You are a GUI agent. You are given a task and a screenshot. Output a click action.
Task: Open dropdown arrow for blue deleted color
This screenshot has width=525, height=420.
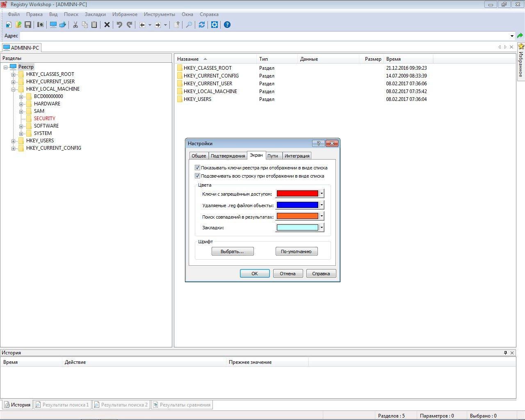322,205
